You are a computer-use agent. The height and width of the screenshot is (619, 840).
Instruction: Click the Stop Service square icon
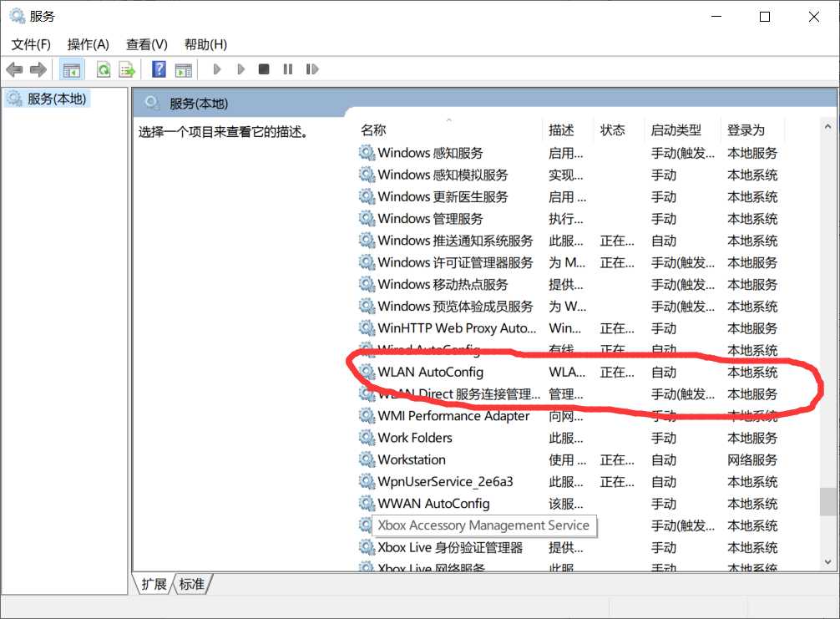coord(263,69)
